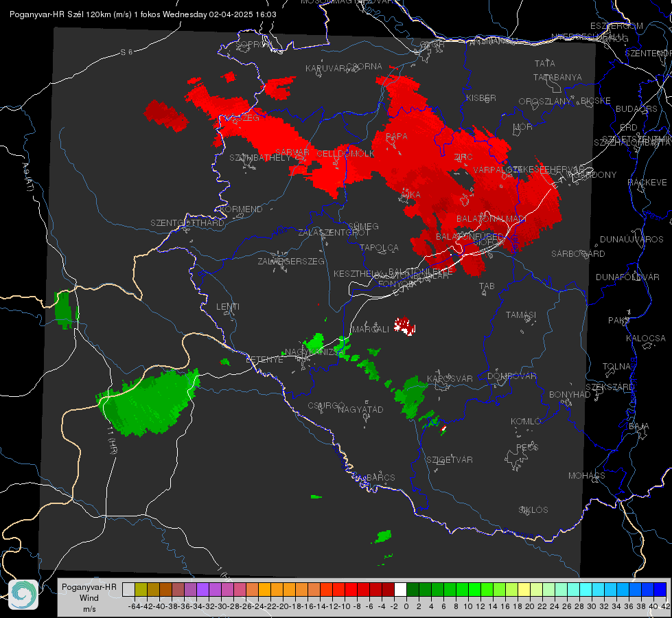Click the KÖRMEND label
Image resolution: width=672 pixels, height=618 pixels.
[241, 209]
